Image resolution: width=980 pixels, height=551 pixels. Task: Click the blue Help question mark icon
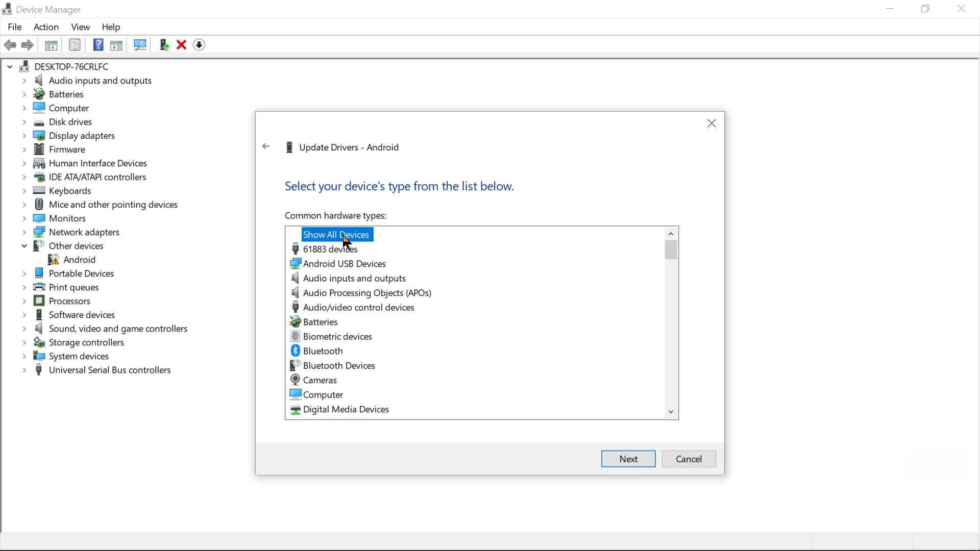point(98,45)
